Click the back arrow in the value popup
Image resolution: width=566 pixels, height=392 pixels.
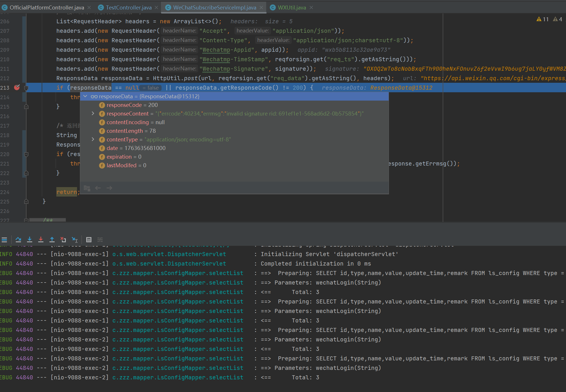(98, 188)
